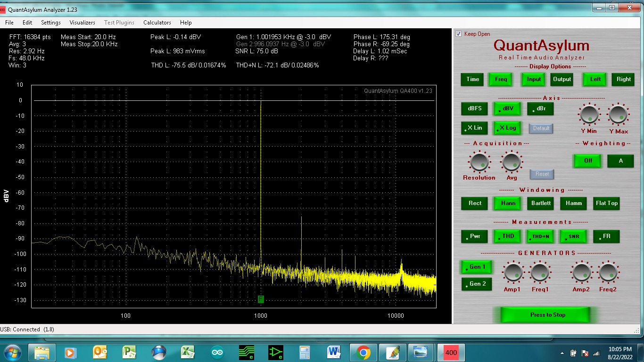Turn weighting Off
This screenshot has height=362, width=644.
588,161
